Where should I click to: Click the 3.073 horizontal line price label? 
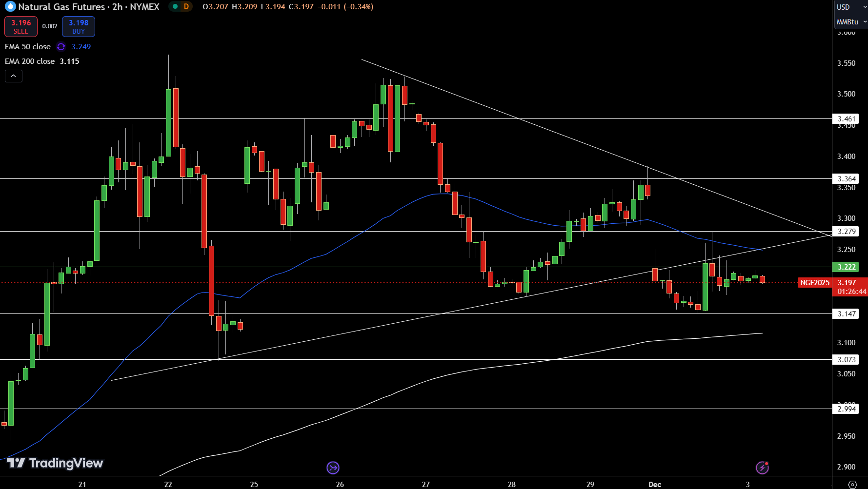847,360
